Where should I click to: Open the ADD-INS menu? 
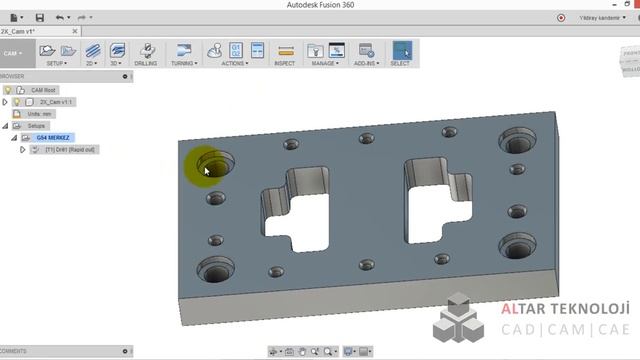(x=367, y=63)
